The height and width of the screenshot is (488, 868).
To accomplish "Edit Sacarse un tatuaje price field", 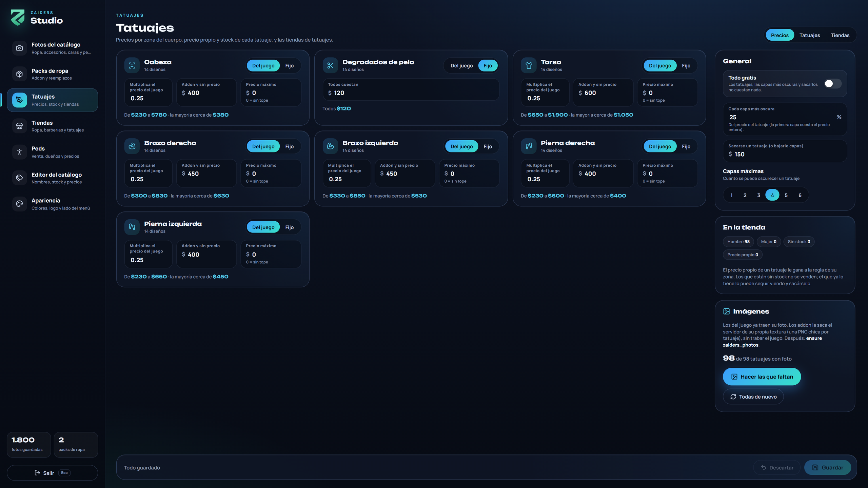I will (785, 151).
